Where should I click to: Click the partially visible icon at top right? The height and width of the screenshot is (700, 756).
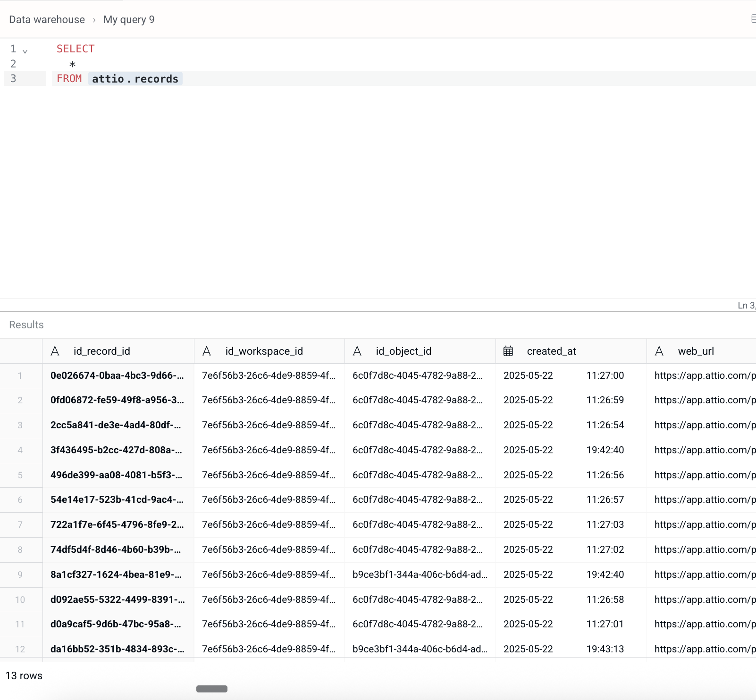(753, 19)
